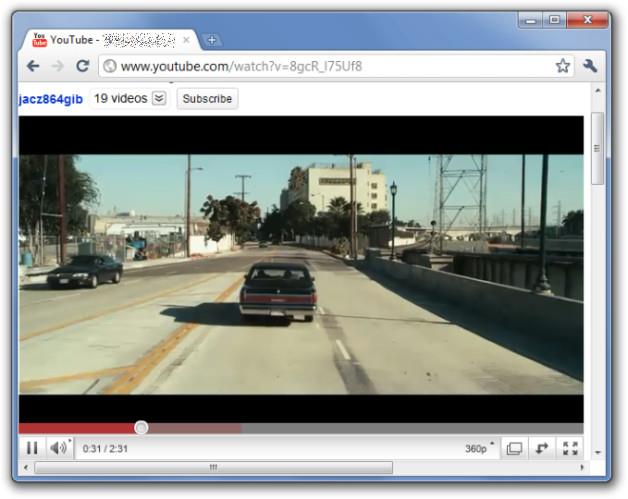The width and height of the screenshot is (628, 499).
Task: Click the video progress scrubber handle
Action: click(141, 428)
